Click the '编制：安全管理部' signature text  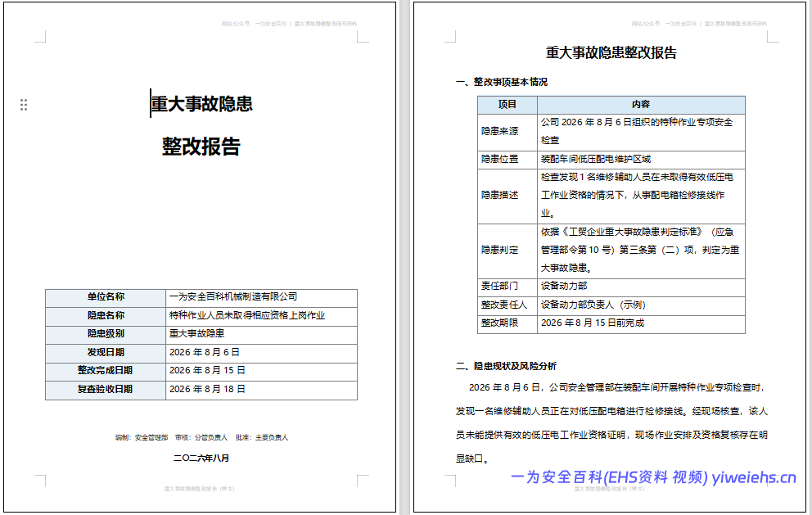pyautogui.click(x=142, y=438)
